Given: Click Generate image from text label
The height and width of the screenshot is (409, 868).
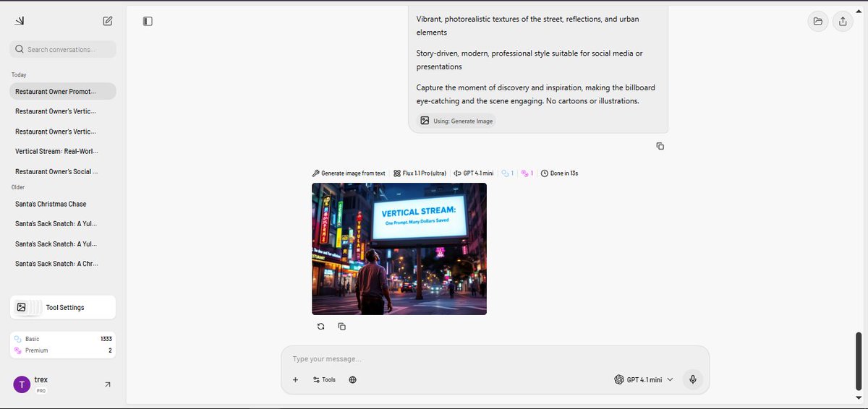Looking at the screenshot, I should point(349,173).
